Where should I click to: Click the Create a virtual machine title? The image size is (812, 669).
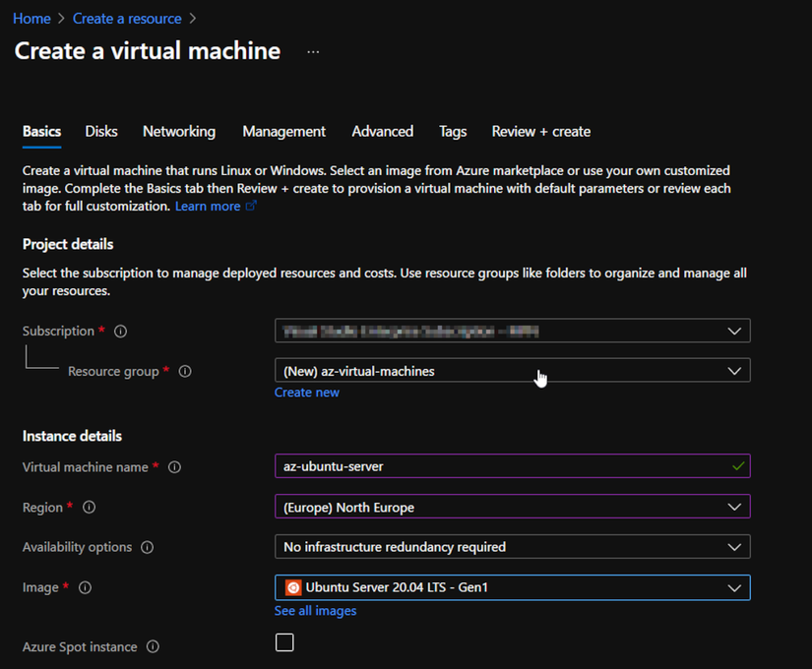(x=148, y=51)
